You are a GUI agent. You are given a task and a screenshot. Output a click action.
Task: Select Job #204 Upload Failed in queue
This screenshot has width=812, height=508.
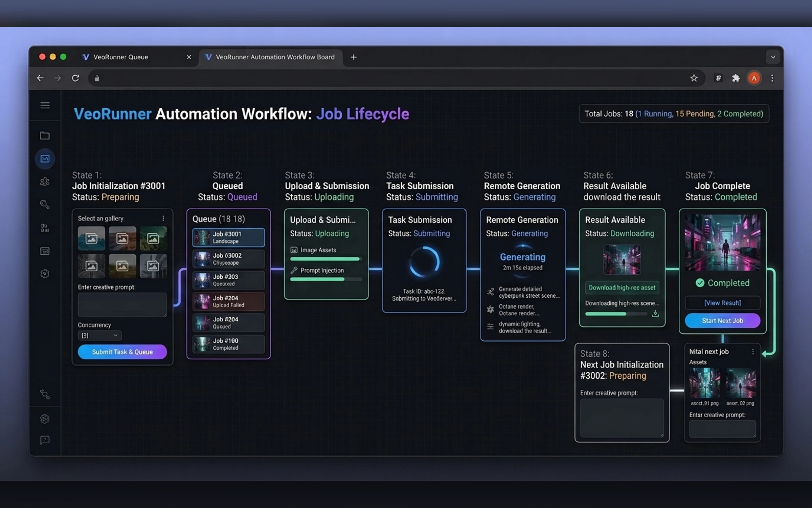coord(228,301)
